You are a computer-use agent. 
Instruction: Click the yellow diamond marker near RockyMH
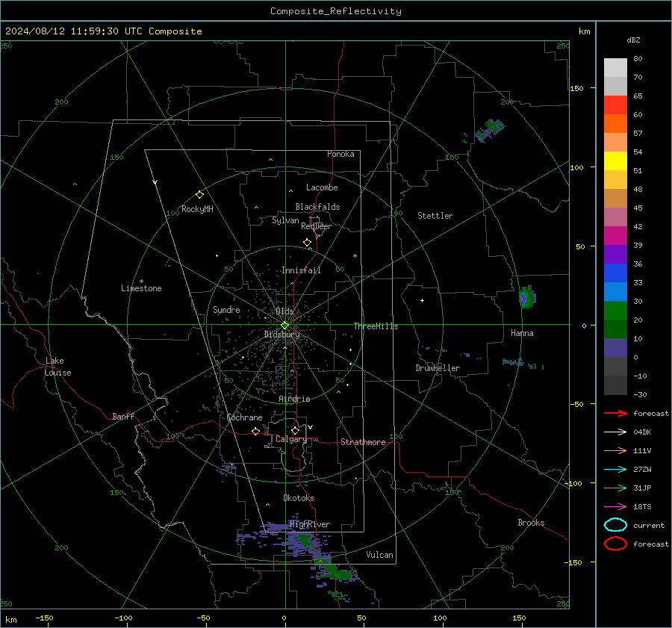coord(199,195)
